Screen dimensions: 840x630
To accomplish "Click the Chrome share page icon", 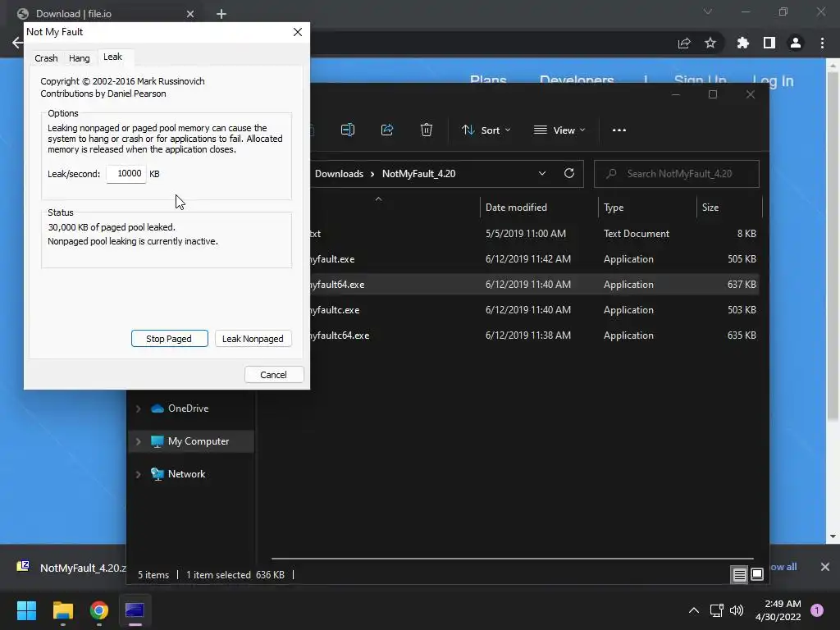I will tap(684, 43).
